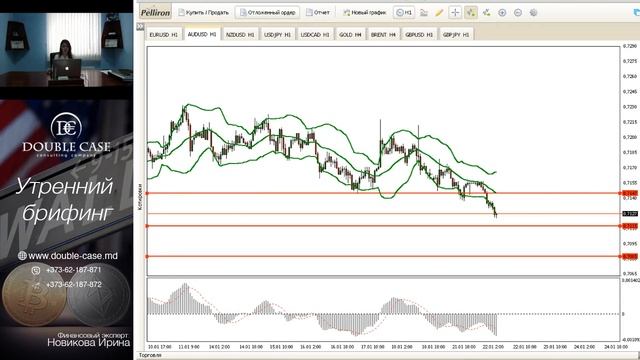Image resolution: width=640 pixels, height=360 pixels.
Task: Switch to the USDCAD H1 tab
Action: click(x=315, y=35)
